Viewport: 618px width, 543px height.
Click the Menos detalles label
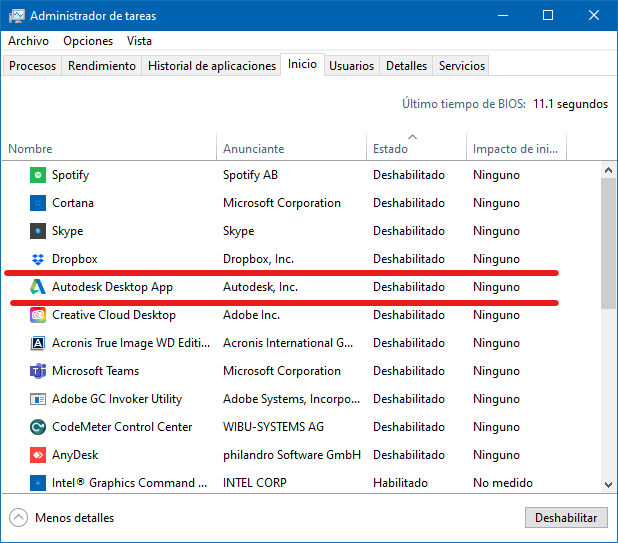pos(74,517)
